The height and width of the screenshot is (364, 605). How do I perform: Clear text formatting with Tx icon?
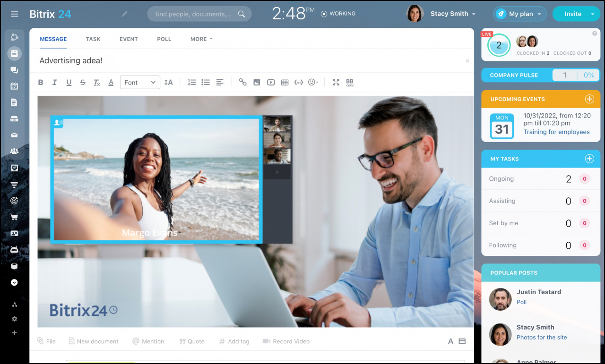point(96,82)
